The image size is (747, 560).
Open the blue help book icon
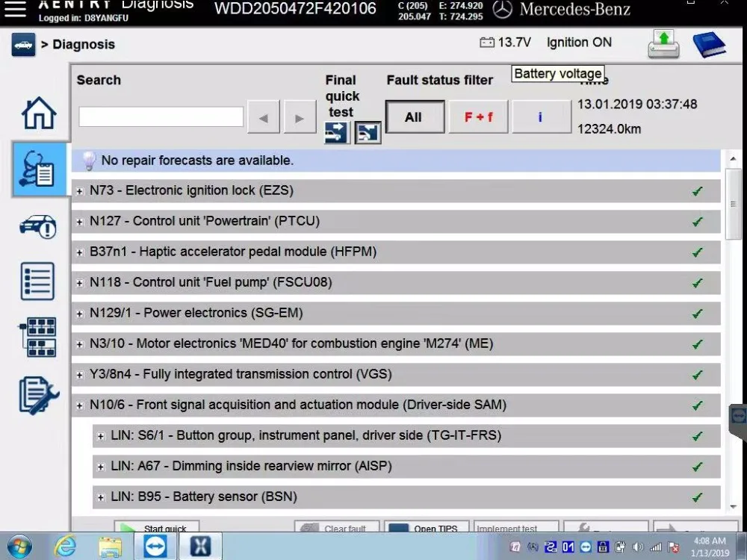[709, 44]
